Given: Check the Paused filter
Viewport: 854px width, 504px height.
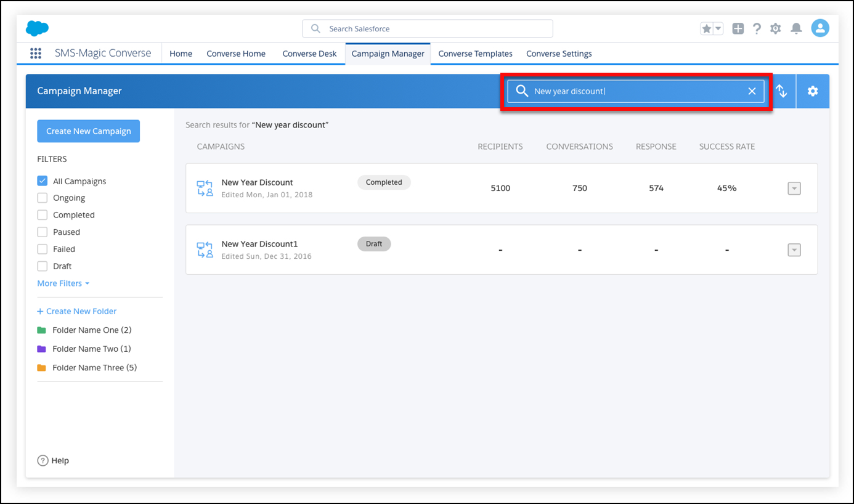Looking at the screenshot, I should tap(43, 232).
